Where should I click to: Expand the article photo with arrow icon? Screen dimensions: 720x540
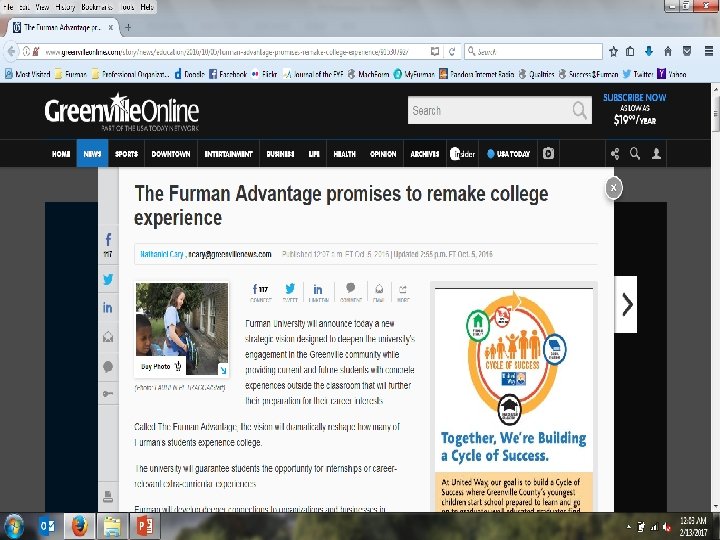[x=223, y=370]
